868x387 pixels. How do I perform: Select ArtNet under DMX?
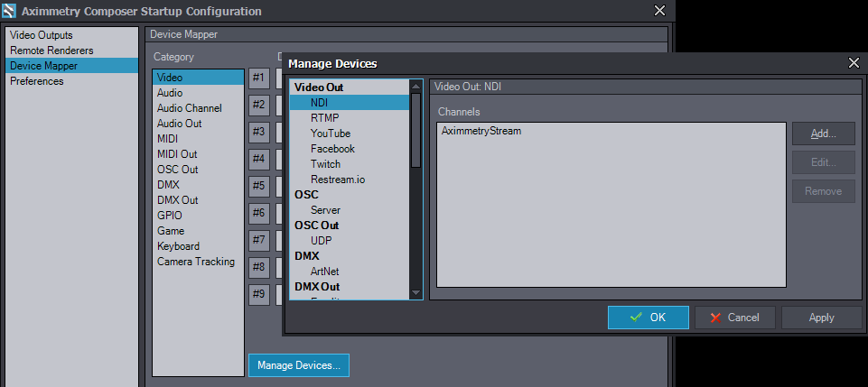click(350, 272)
